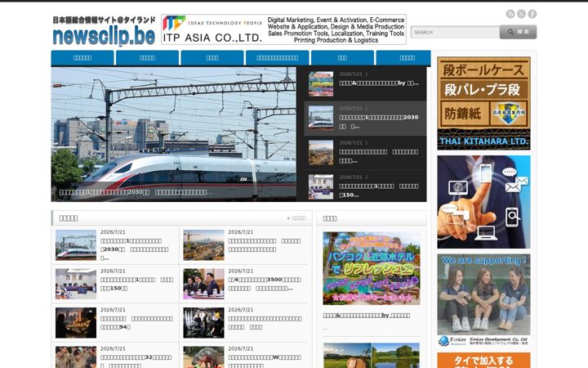Open the news headline containing '94'

(136, 323)
